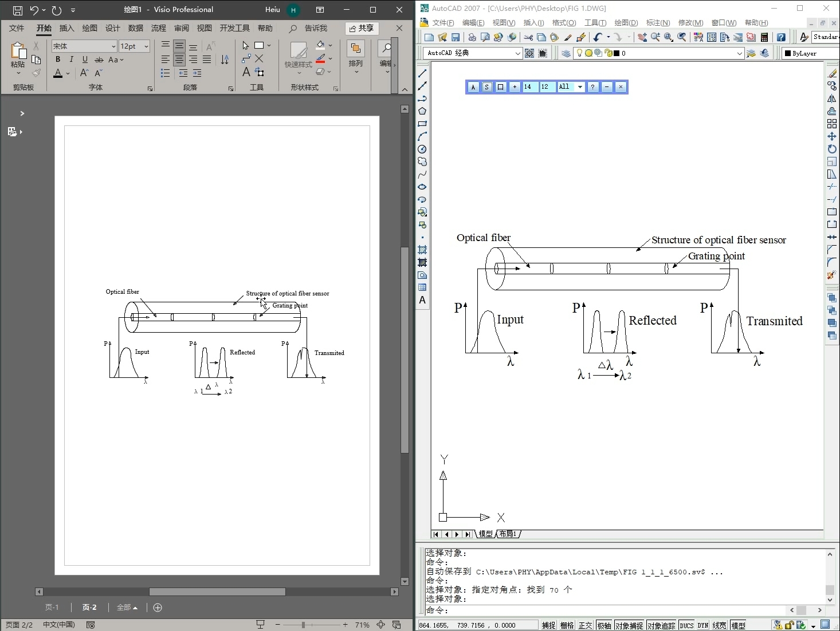The height and width of the screenshot is (631, 840).
Task: Open the AutoCAD calculator icon
Action: pos(764,37)
